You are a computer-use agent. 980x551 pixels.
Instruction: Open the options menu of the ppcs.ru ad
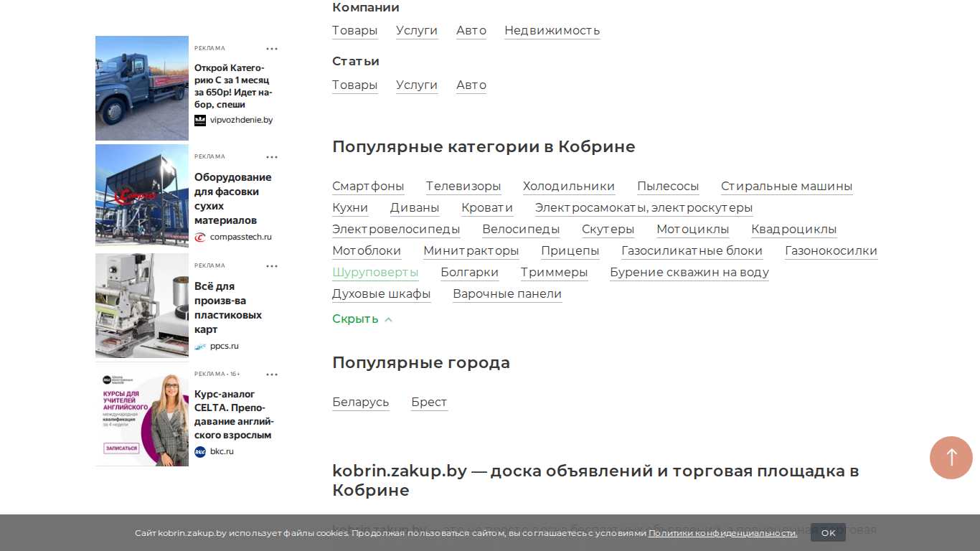coord(272,266)
